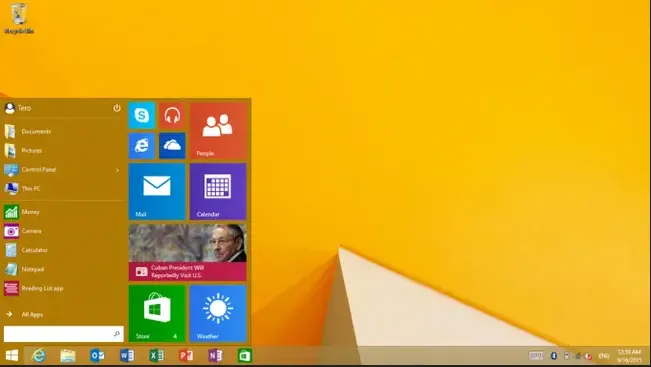Open File Explorer from the taskbar
This screenshot has width=651, height=367.
pyautogui.click(x=68, y=355)
